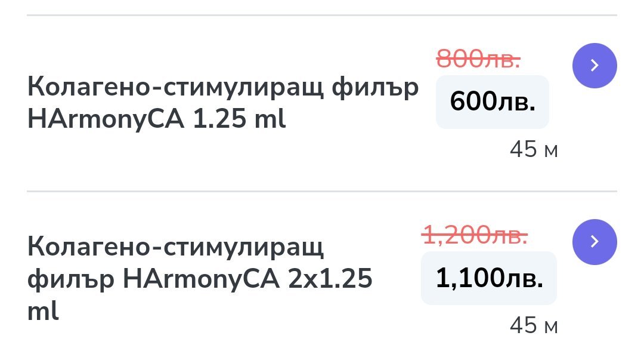Open the HArmonyCA 1.25 ml service arrow
The height and width of the screenshot is (354, 644).
click(594, 66)
